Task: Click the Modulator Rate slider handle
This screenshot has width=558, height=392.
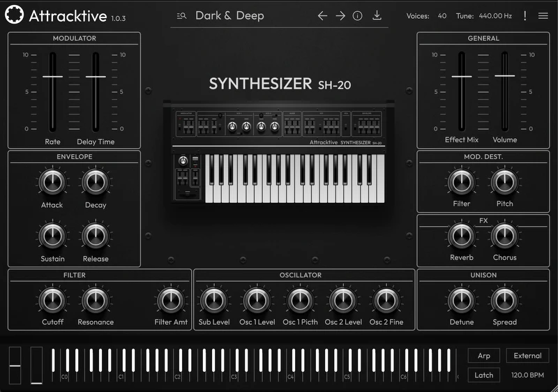Action: coord(52,77)
